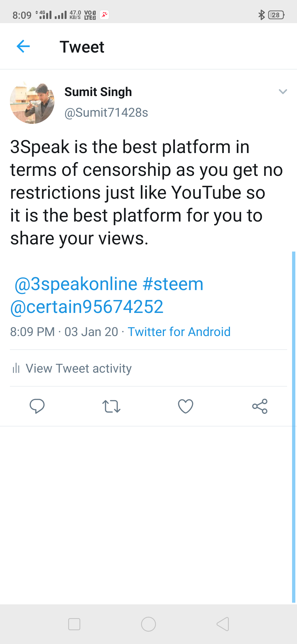Open the reply speech bubble icon
The width and height of the screenshot is (297, 644).
[37, 406]
